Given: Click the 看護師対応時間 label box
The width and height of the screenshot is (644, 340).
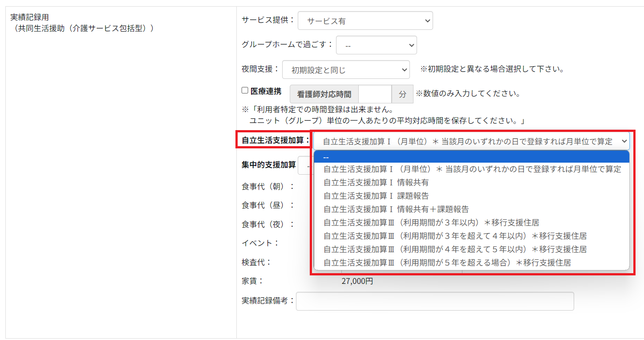Looking at the screenshot, I should pyautogui.click(x=324, y=94).
